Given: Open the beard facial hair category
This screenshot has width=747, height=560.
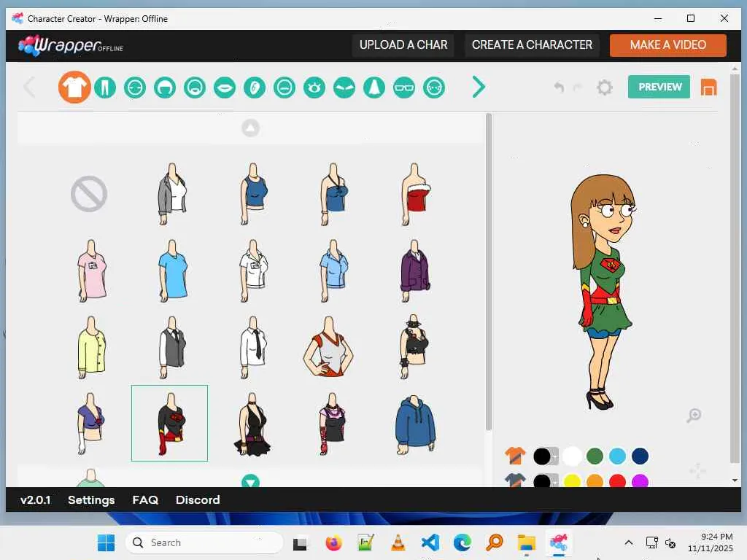Looking at the screenshot, I should [195, 87].
